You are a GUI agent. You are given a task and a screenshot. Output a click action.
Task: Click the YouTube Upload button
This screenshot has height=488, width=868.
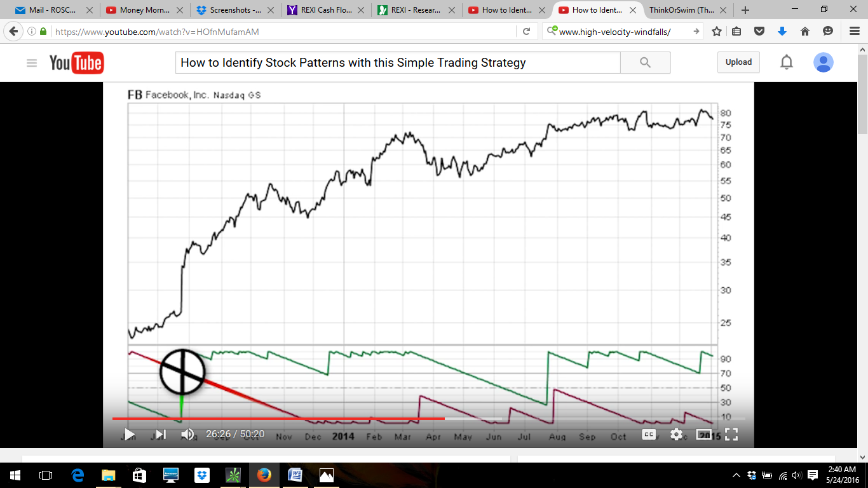[x=738, y=62]
